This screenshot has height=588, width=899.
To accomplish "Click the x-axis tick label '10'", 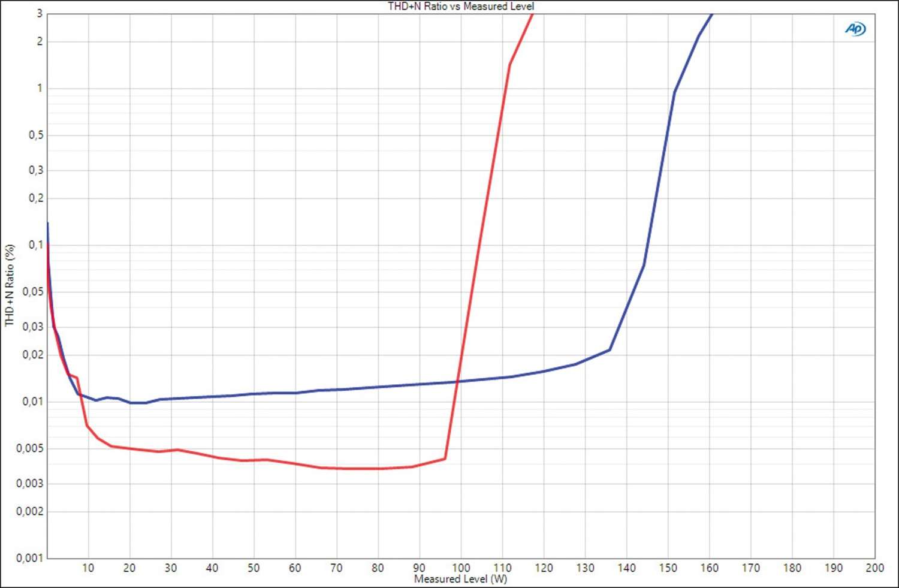I will click(88, 568).
